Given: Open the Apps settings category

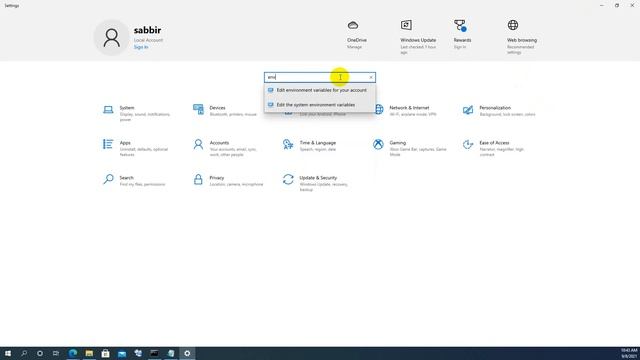Looking at the screenshot, I should pyautogui.click(x=136, y=148).
